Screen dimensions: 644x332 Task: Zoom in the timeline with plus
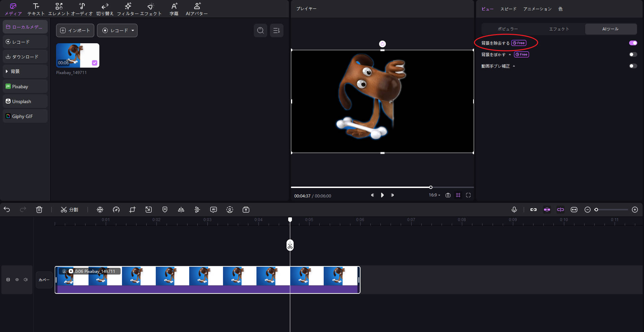635,210
